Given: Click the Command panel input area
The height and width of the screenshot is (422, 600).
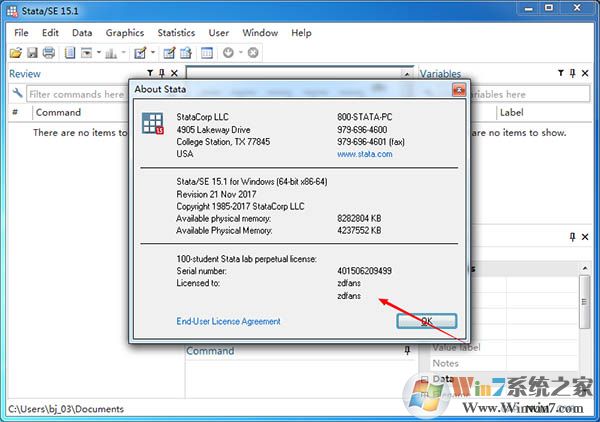Looking at the screenshot, I should pyautogui.click(x=300, y=378).
